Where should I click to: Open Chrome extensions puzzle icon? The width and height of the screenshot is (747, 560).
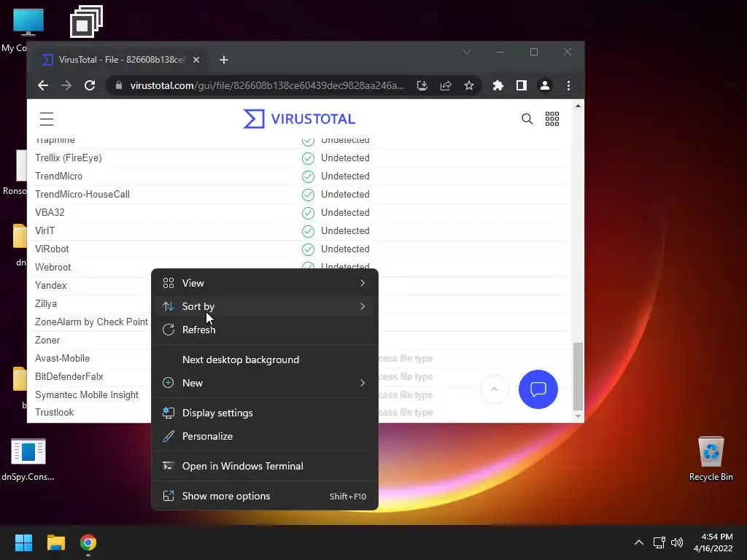click(x=498, y=85)
